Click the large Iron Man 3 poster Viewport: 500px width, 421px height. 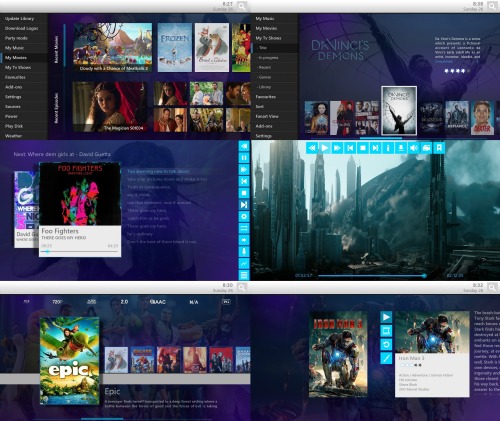[x=338, y=354]
